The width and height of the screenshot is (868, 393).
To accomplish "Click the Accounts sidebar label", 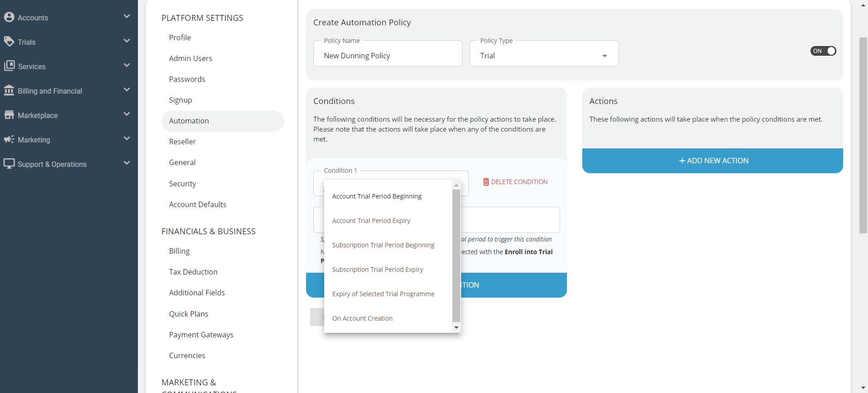I will [x=33, y=18].
